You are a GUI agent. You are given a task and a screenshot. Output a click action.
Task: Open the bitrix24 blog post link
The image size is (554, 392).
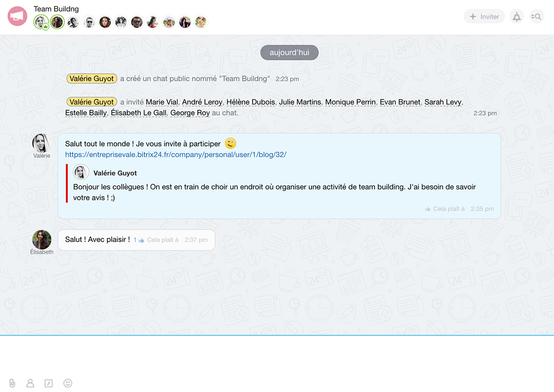175,155
